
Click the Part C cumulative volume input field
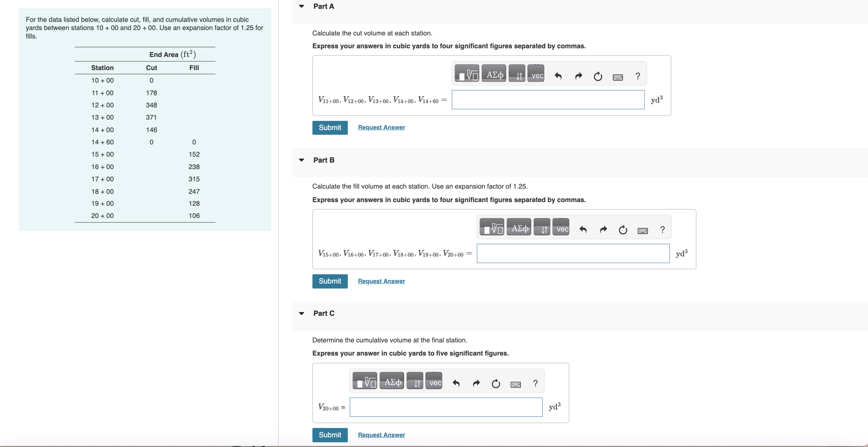click(x=446, y=407)
